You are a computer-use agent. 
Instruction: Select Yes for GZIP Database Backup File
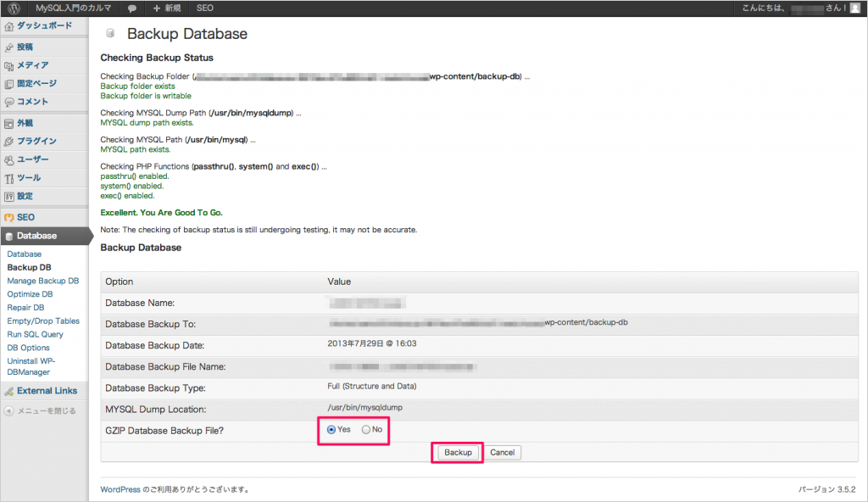click(x=331, y=429)
